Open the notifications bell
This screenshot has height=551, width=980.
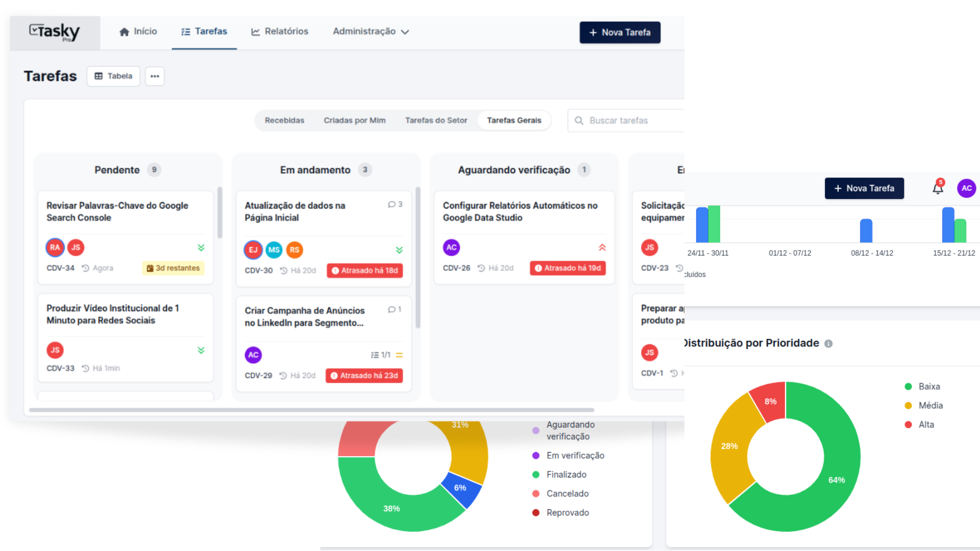click(938, 188)
